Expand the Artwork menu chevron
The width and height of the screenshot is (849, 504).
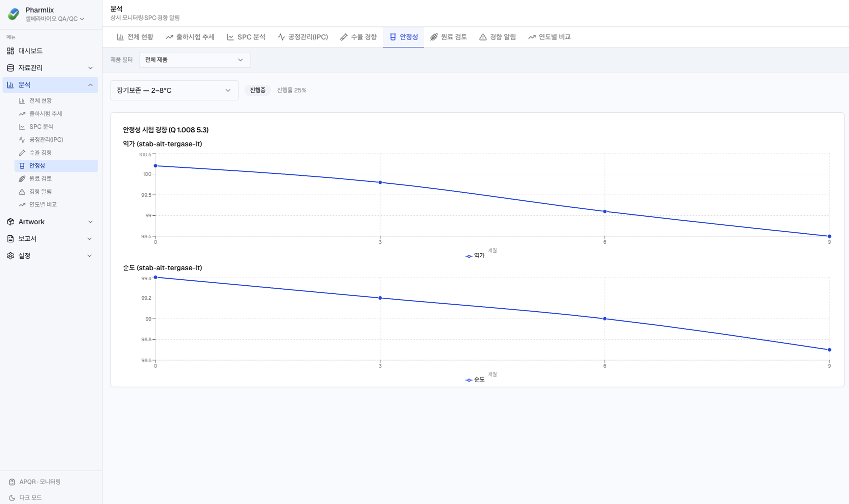(90, 222)
